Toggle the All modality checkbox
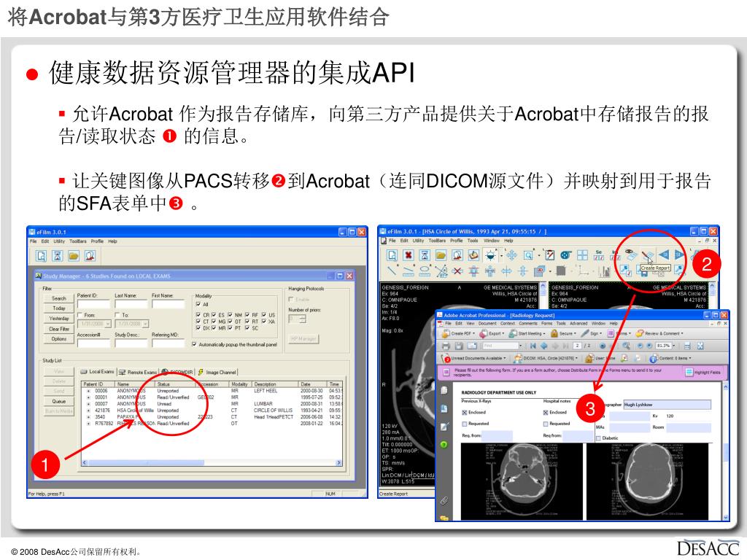Viewport: 747px width, 560px height. [198, 304]
